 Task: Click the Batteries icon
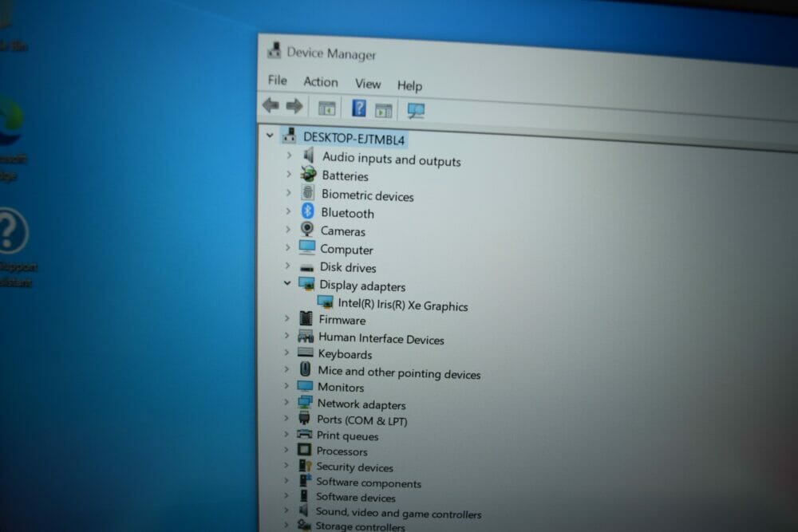[308, 174]
